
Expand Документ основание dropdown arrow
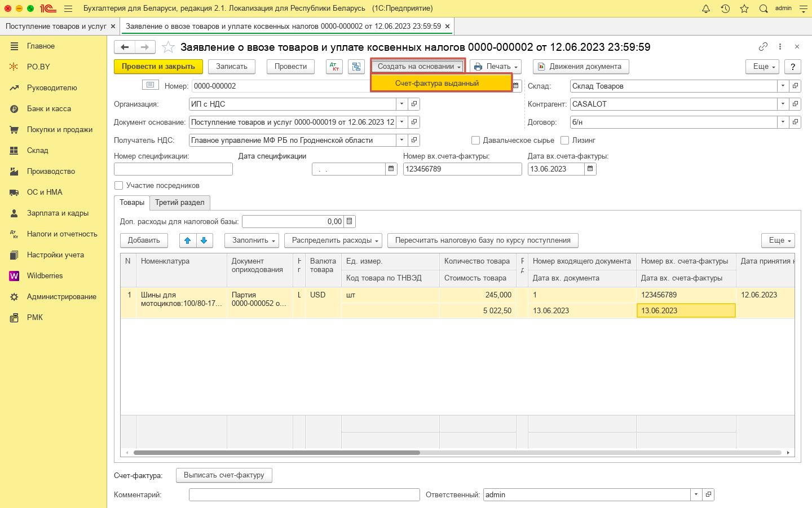pyautogui.click(x=401, y=122)
